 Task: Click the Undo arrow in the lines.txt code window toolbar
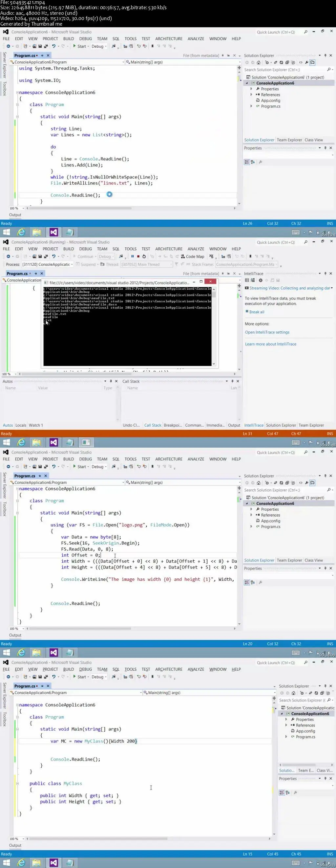tap(53, 46)
